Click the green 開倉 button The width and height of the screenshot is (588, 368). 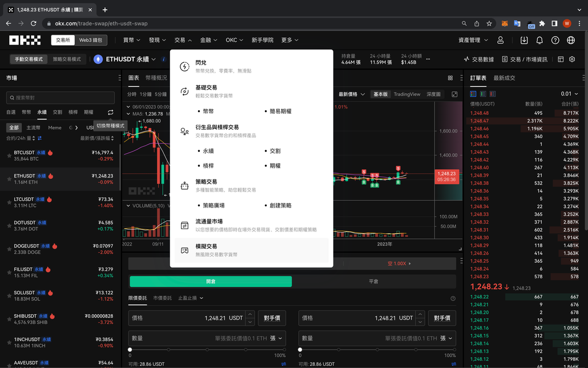tap(211, 281)
